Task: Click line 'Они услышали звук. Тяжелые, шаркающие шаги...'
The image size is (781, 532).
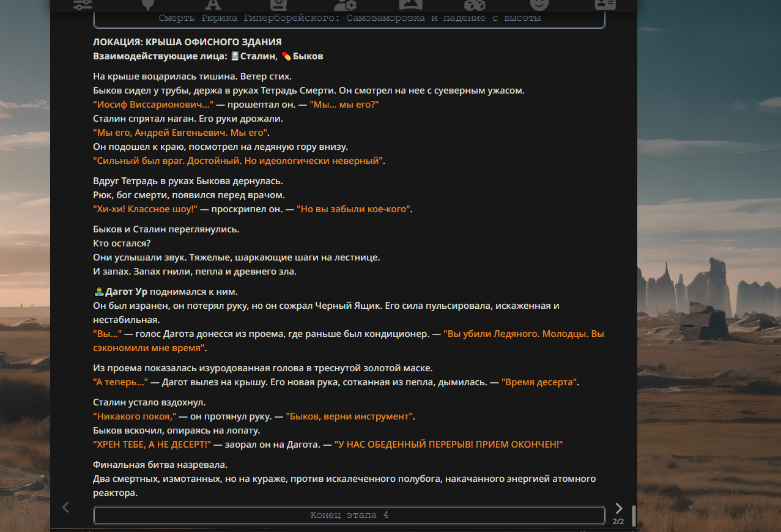Action: [237, 257]
